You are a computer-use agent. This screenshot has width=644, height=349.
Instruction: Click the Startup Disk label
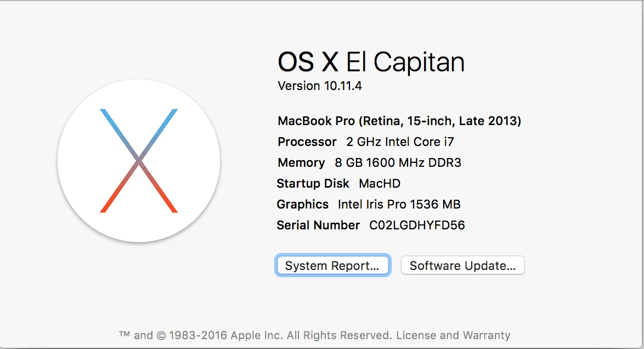click(313, 183)
